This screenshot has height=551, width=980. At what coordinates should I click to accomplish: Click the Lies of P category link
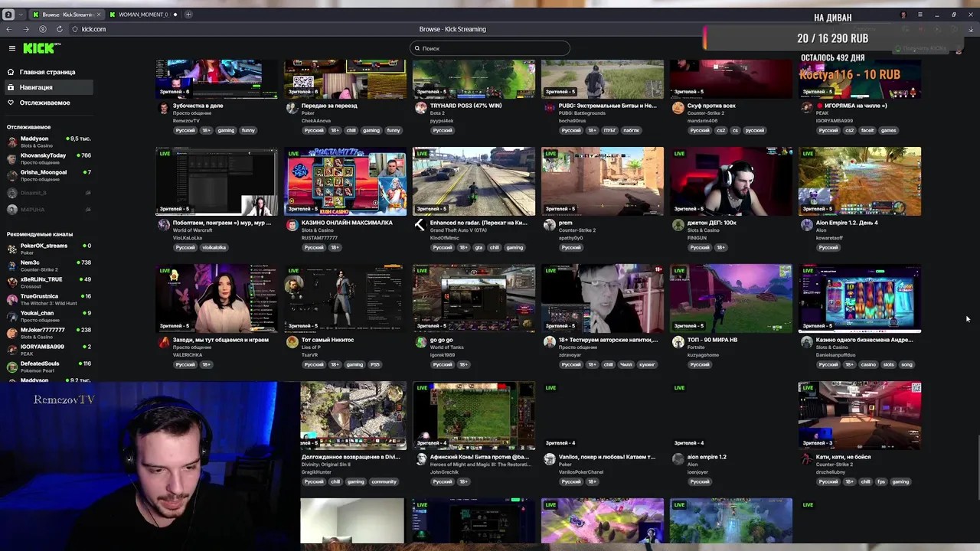point(309,347)
